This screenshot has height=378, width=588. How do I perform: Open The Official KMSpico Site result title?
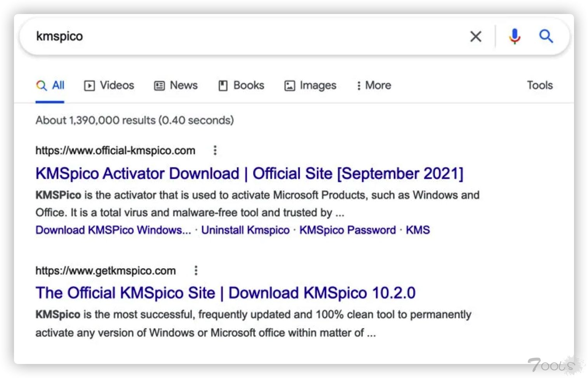coord(225,293)
